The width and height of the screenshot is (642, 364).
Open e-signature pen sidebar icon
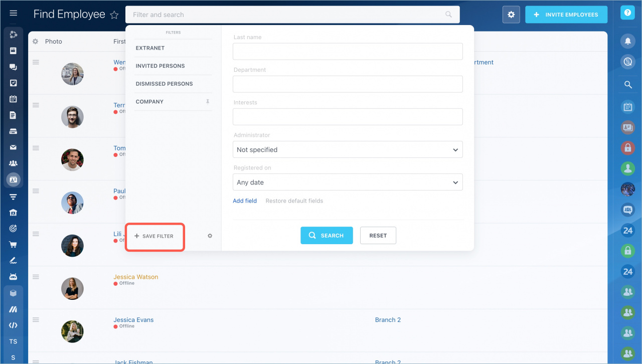(x=14, y=261)
